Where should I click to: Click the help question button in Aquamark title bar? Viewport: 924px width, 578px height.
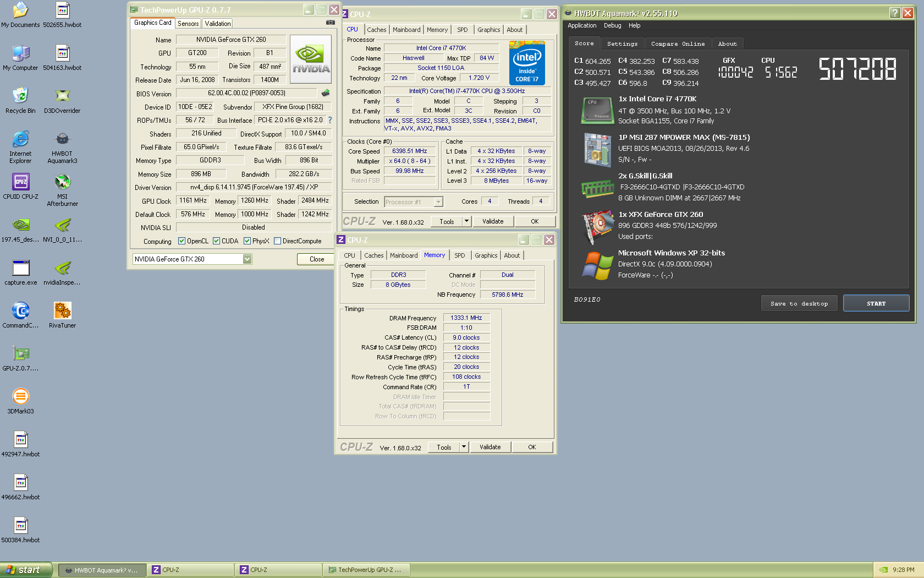tap(895, 13)
